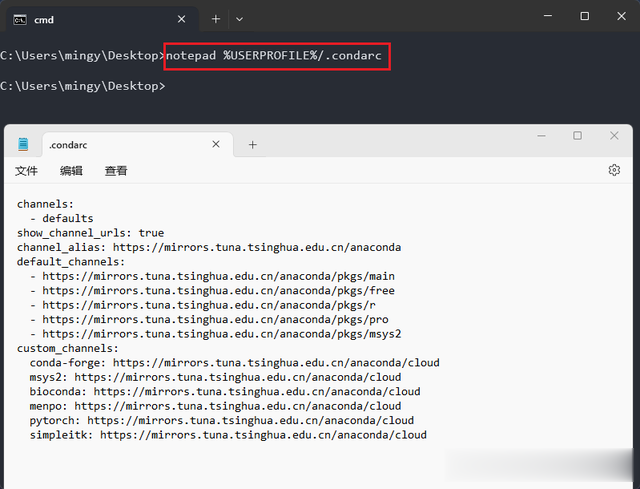The width and height of the screenshot is (640, 489).
Task: Click the 'default_channels:' line
Action: [71, 262]
